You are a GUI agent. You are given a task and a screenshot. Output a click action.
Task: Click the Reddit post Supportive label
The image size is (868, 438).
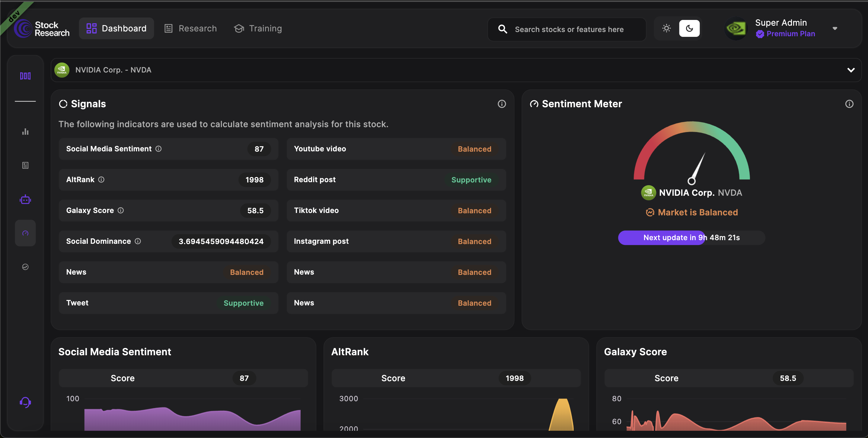pyautogui.click(x=471, y=180)
